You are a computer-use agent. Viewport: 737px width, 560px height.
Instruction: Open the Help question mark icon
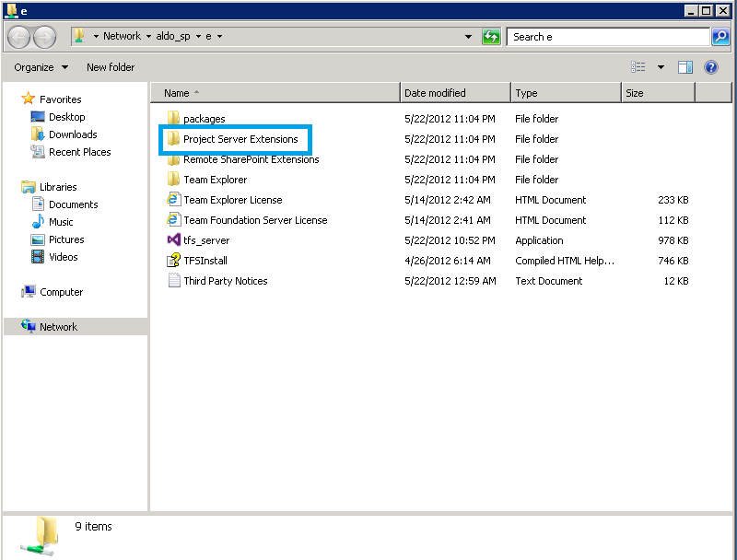710,67
